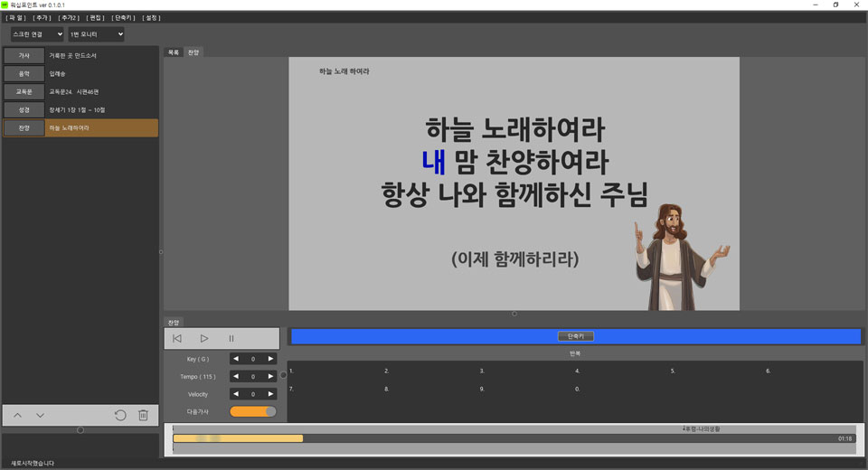
Task: Pause the praise song playback
Action: pyautogui.click(x=231, y=338)
